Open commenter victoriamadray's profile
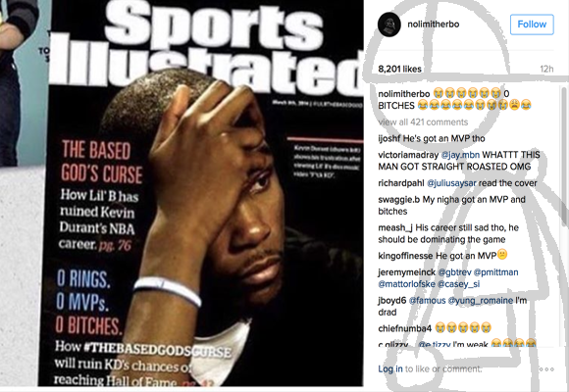Viewport: 569px width, 392px height. coord(408,155)
